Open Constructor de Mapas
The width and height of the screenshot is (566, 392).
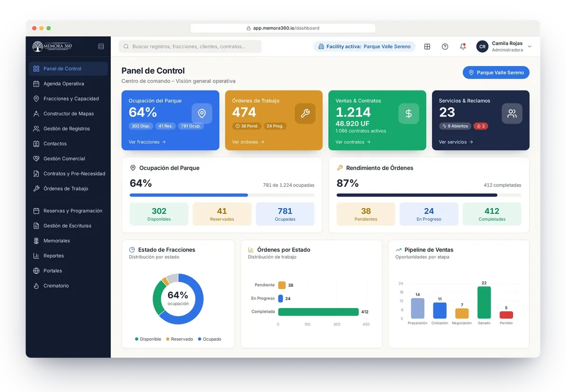(68, 114)
